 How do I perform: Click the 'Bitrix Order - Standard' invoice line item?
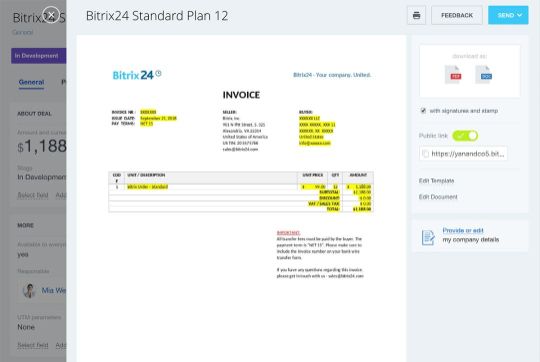pos(147,187)
